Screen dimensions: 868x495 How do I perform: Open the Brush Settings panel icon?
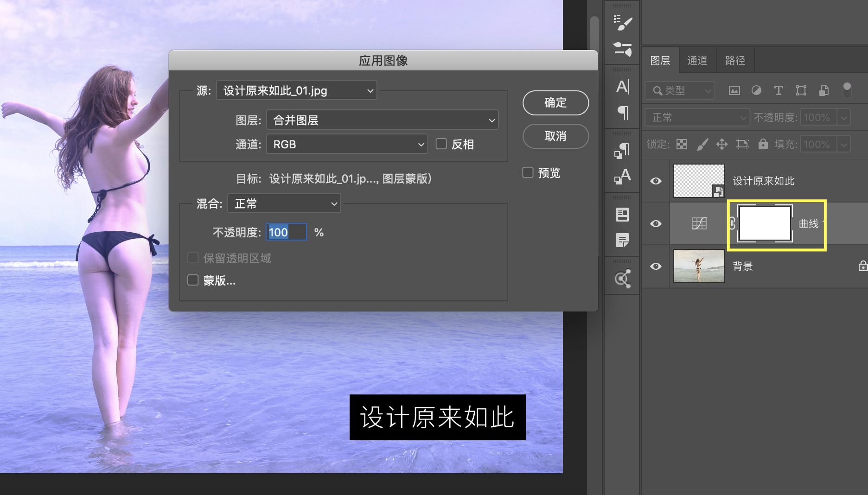622,22
